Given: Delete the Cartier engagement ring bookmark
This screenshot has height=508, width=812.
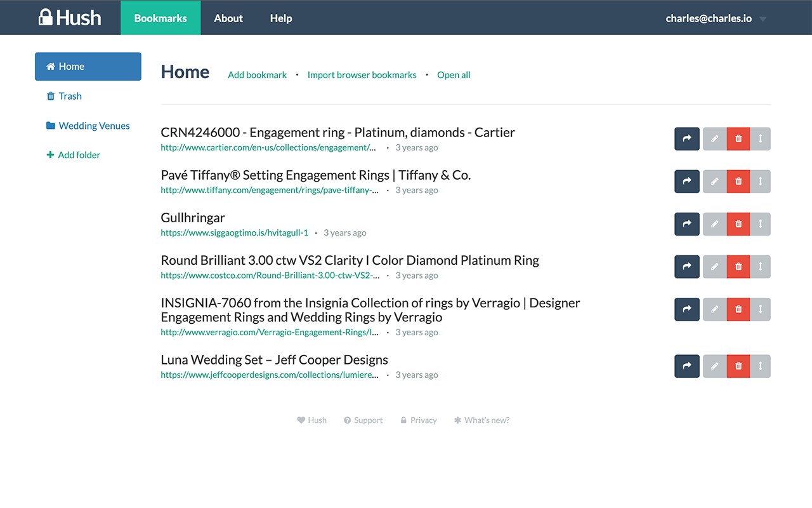Looking at the screenshot, I should [x=738, y=138].
